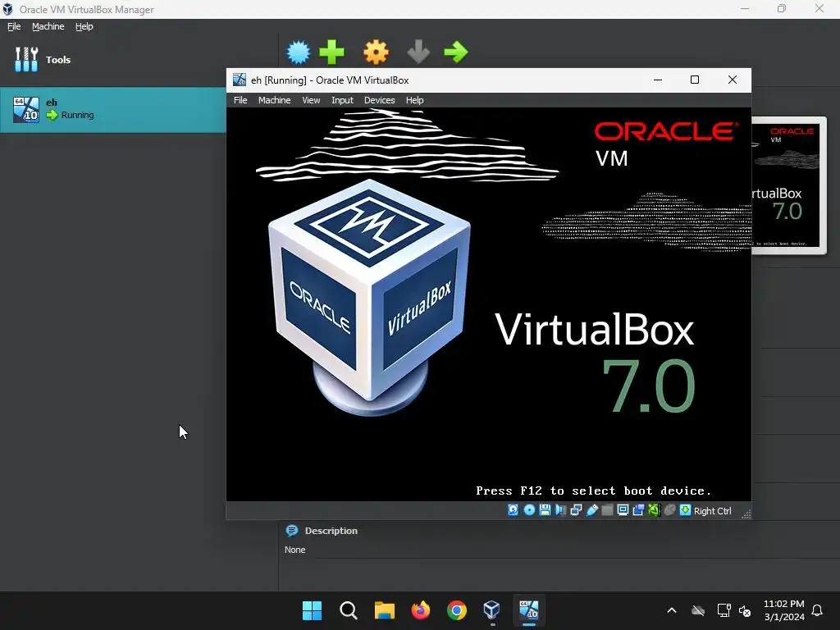Click the Description speech bubble icon

292,531
